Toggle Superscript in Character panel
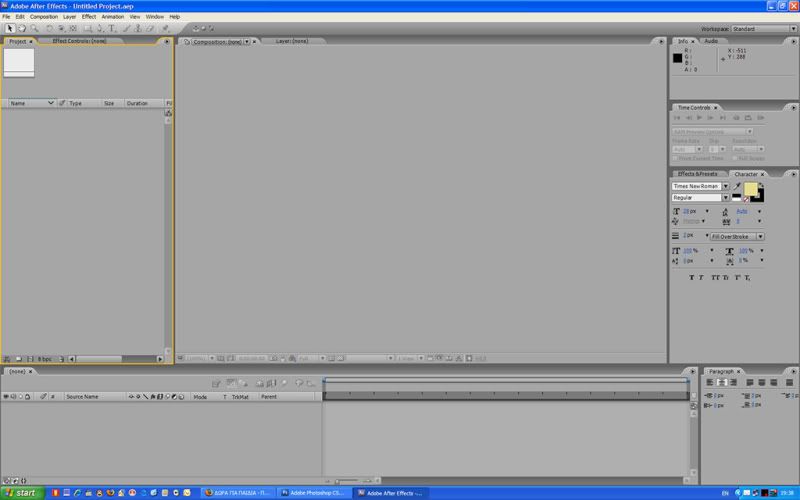 point(737,278)
